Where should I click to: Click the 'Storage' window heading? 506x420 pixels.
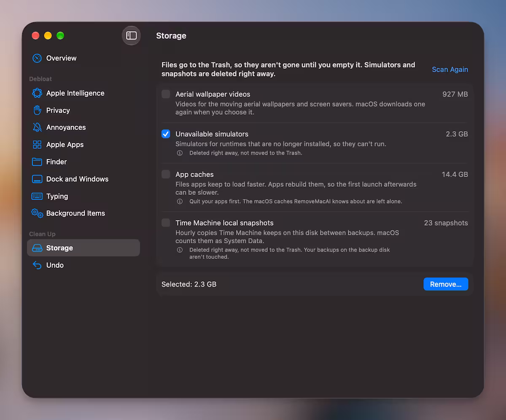[x=171, y=36]
